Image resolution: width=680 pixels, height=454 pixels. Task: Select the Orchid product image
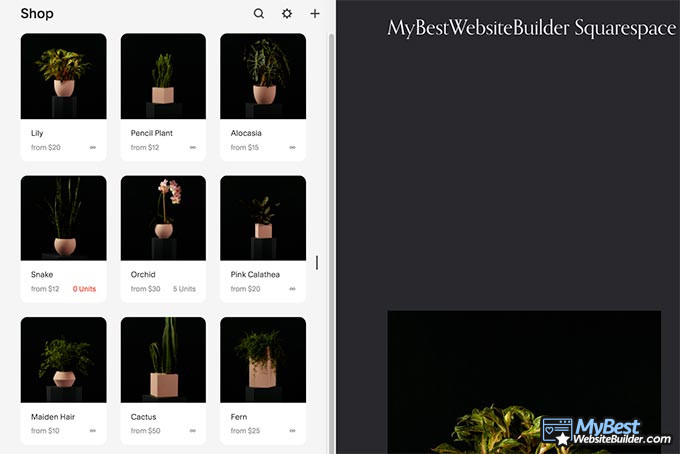point(163,218)
